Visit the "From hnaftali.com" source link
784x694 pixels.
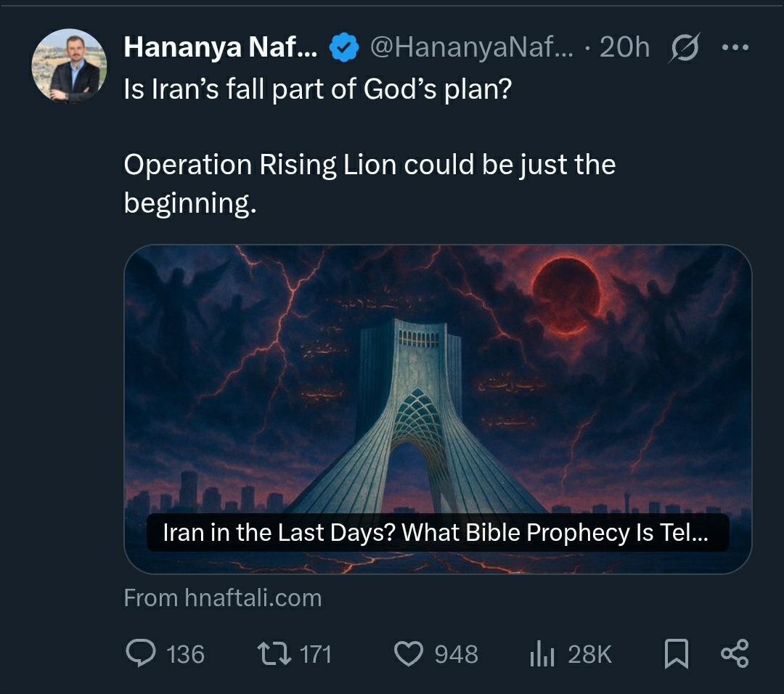click(223, 598)
